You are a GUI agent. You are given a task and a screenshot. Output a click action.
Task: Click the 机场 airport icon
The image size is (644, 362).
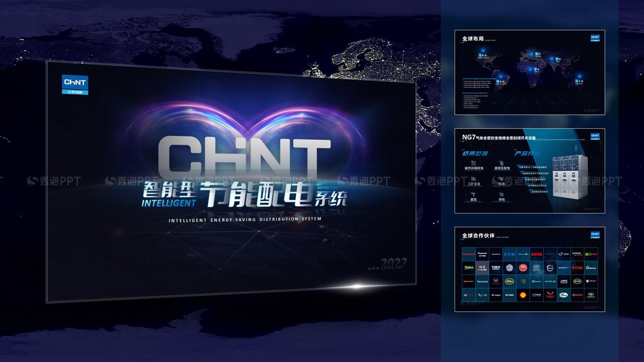(x=502, y=179)
